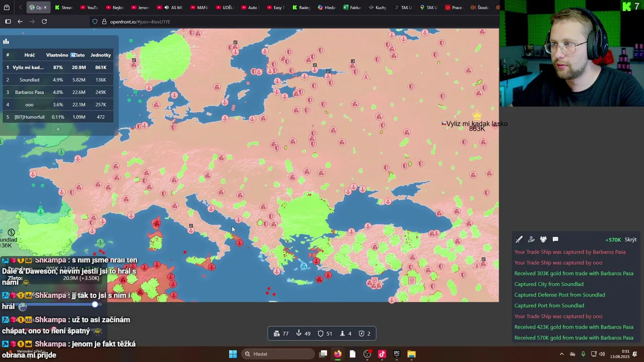Open the microphone tray icon
This screenshot has height=362, width=644.
coord(583,354)
